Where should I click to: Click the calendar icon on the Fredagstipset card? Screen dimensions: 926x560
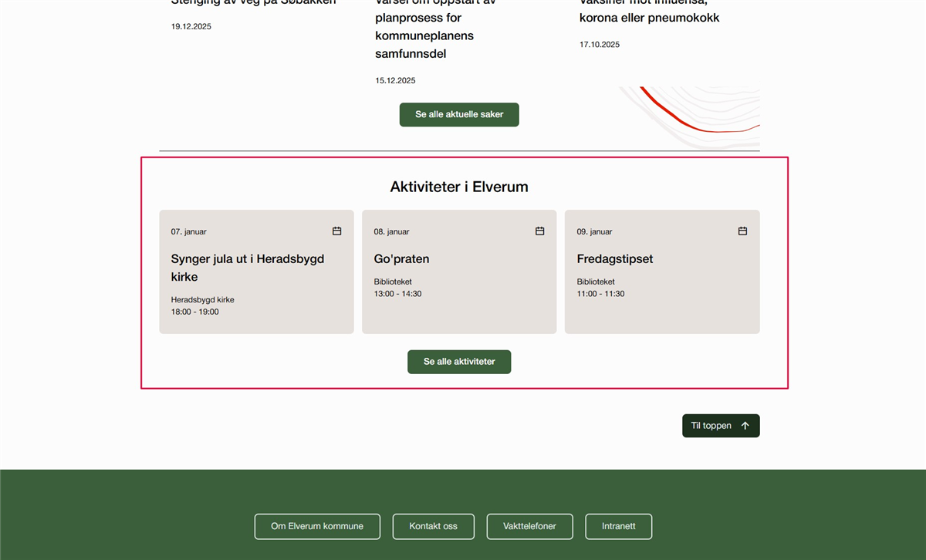[742, 231]
